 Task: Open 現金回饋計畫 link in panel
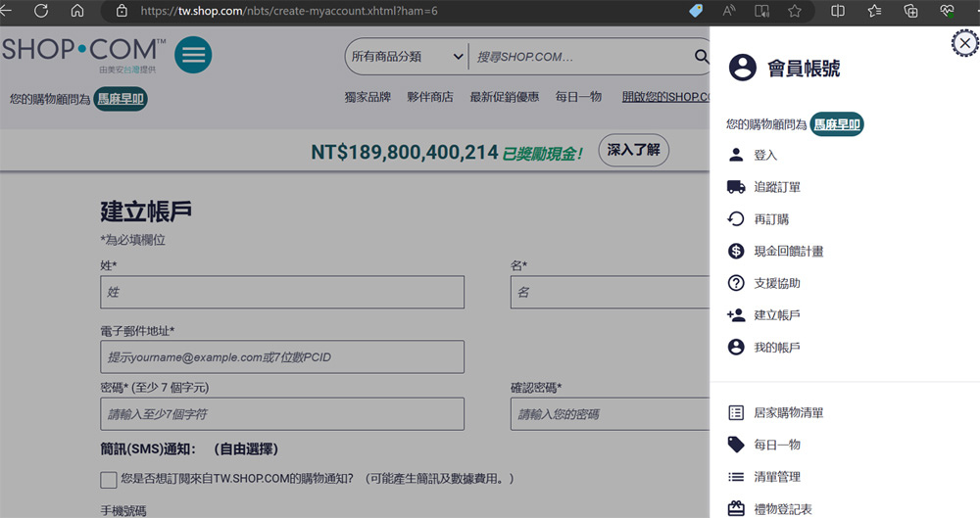coord(789,252)
